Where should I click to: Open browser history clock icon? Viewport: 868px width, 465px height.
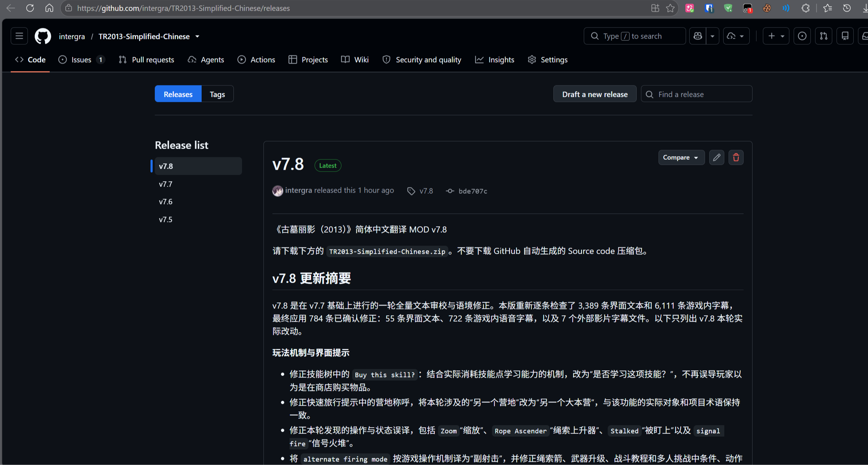coord(847,8)
